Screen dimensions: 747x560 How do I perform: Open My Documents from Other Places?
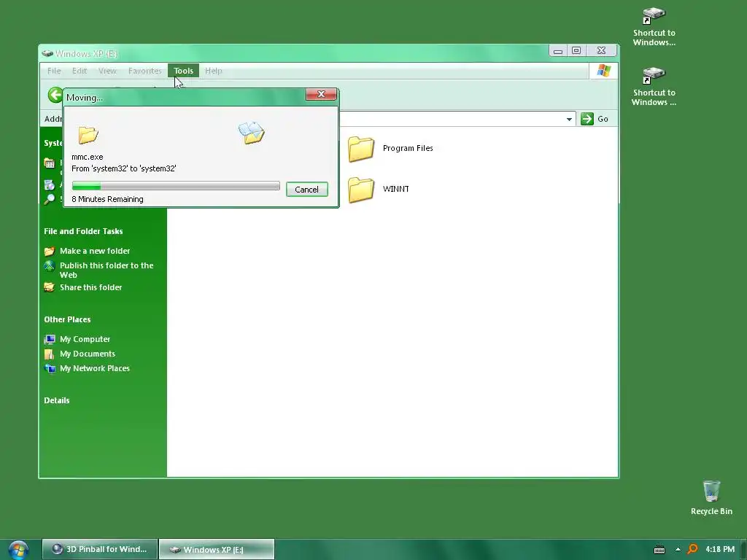[x=88, y=354]
